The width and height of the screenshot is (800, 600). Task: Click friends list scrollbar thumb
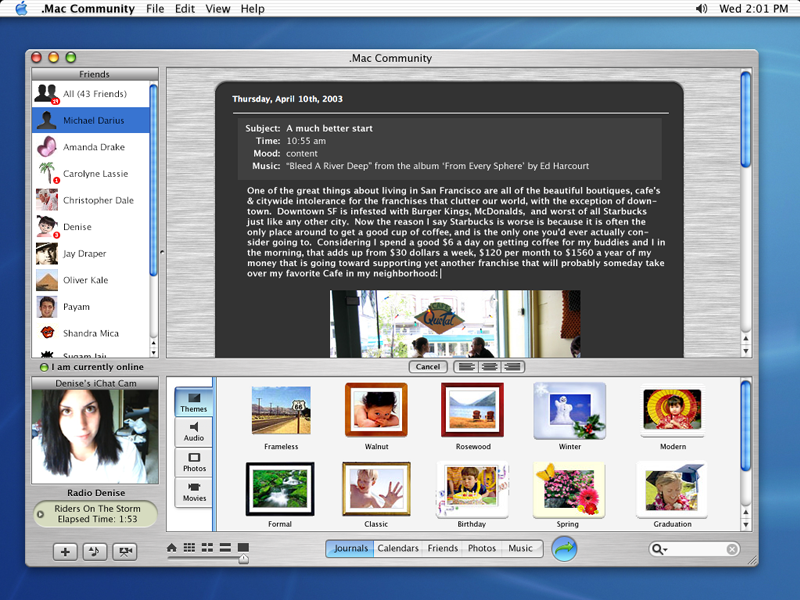[x=153, y=181]
